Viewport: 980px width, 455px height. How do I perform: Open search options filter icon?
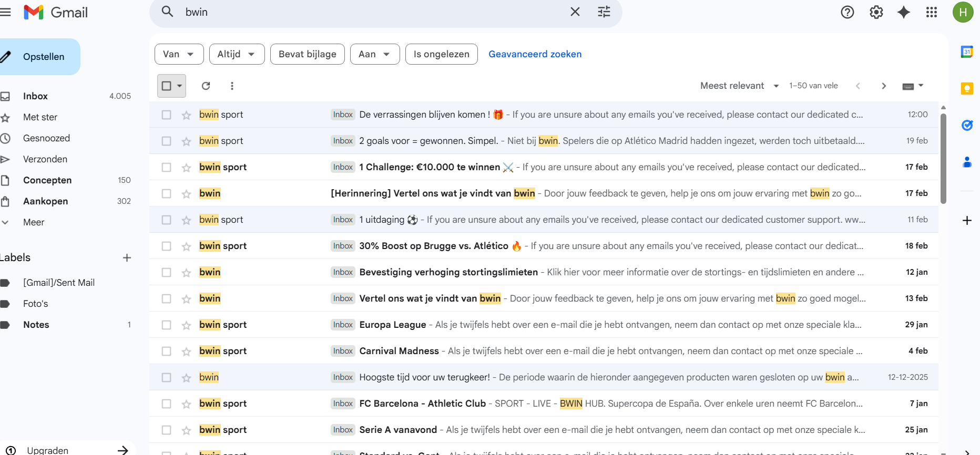[604, 12]
